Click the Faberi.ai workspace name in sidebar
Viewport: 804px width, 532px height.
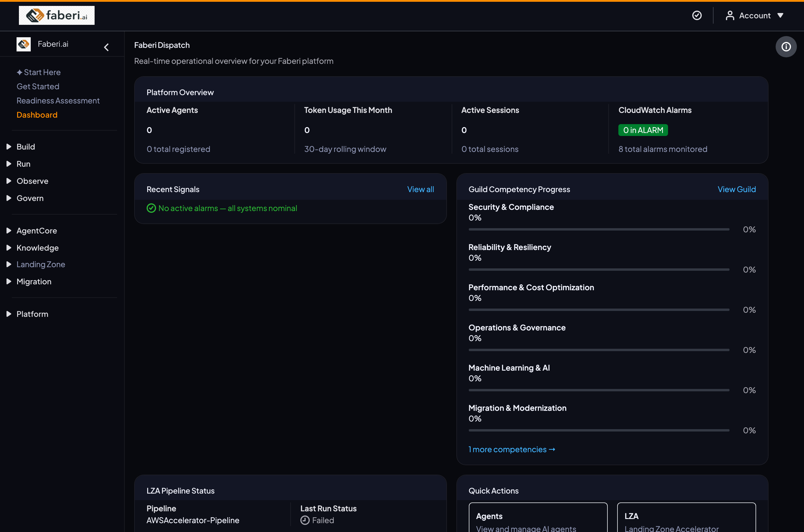[x=53, y=44]
